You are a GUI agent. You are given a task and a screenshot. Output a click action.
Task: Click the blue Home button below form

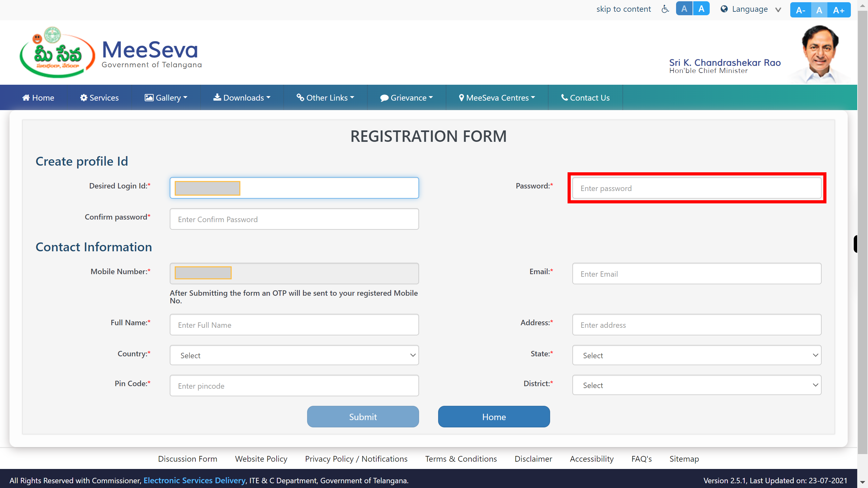[494, 417]
